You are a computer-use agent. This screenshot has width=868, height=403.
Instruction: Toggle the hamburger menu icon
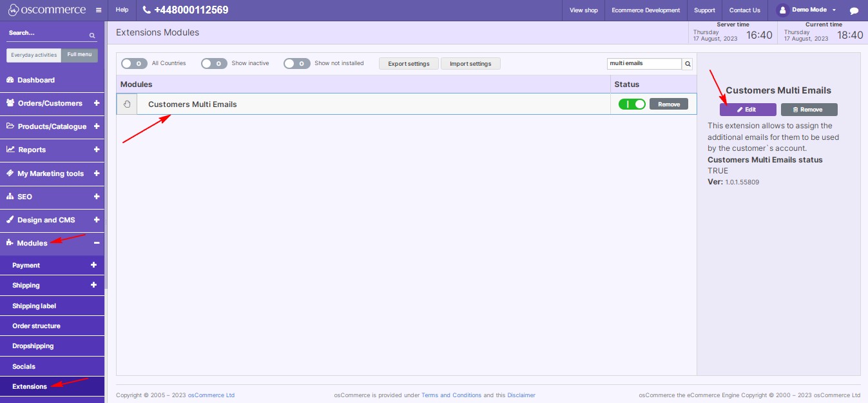pos(98,10)
